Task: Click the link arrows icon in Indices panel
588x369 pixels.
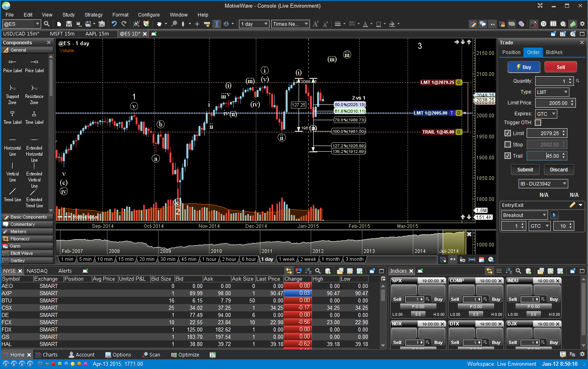Action: [489, 271]
